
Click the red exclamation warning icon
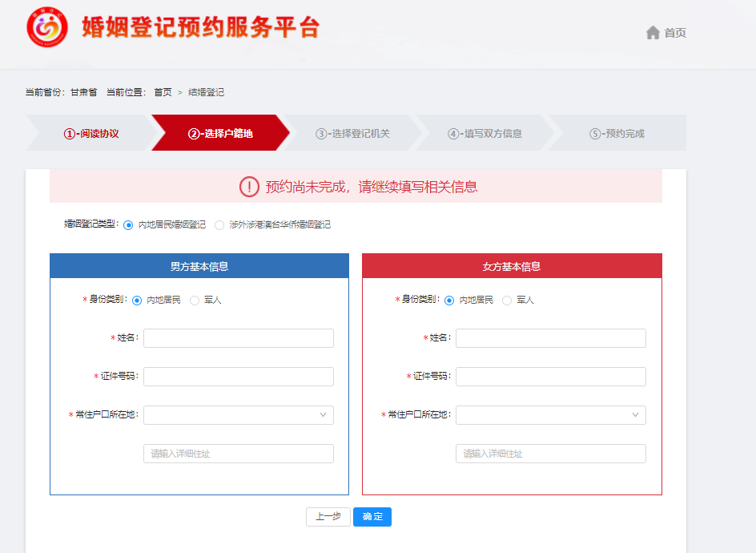pos(249,187)
